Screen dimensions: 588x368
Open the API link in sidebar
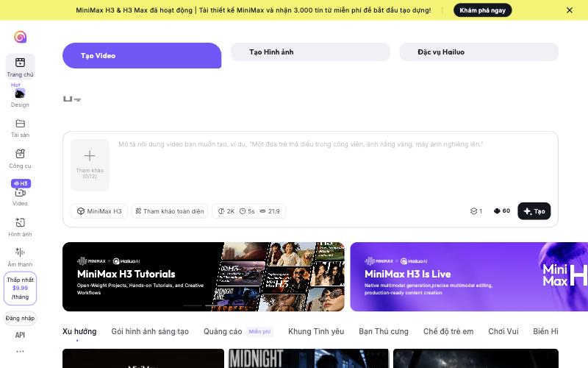click(x=21, y=335)
